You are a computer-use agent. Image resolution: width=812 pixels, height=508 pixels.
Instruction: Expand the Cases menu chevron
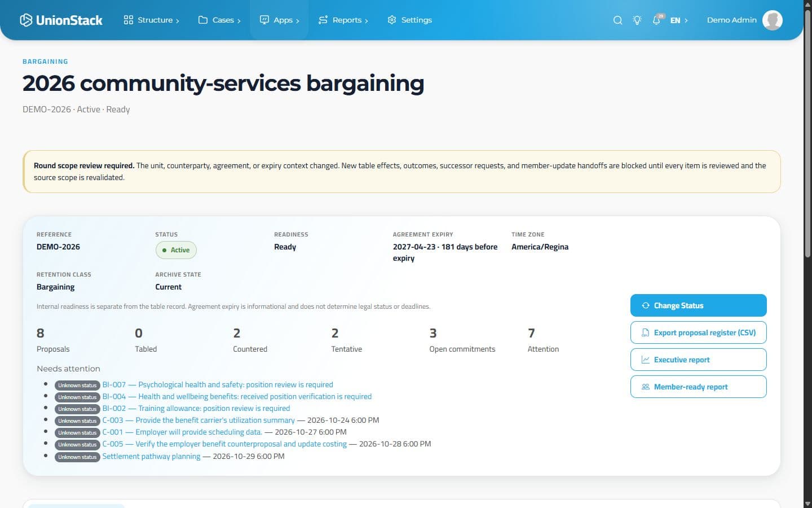239,21
